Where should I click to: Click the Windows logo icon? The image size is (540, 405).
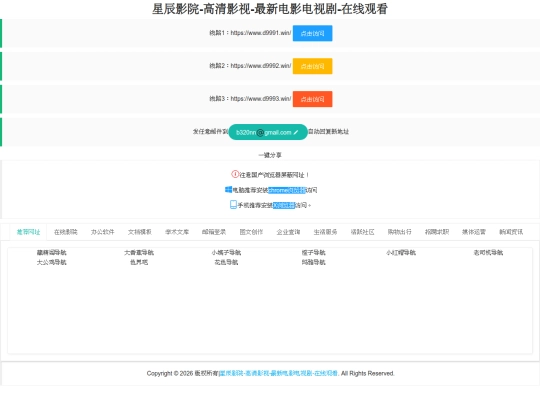(x=228, y=189)
